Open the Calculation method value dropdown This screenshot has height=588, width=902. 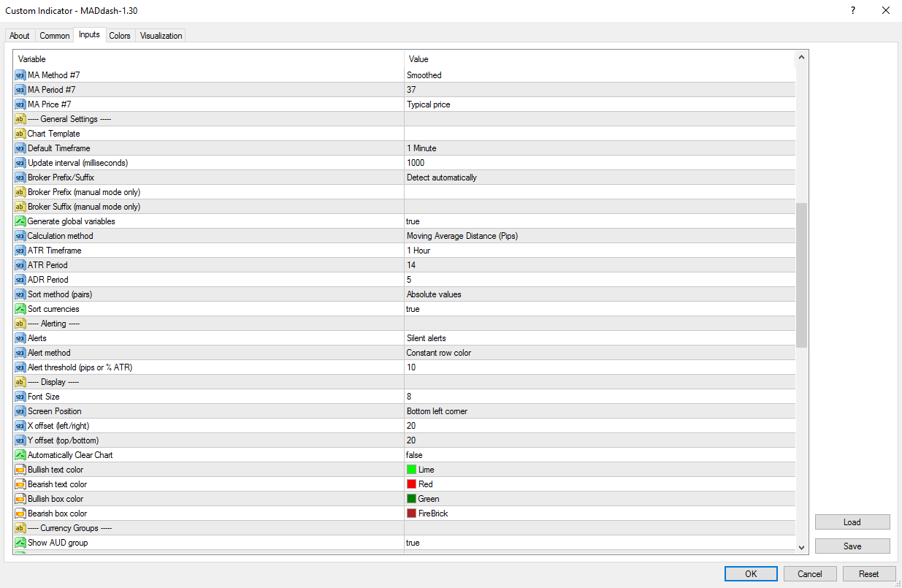pyautogui.click(x=599, y=236)
